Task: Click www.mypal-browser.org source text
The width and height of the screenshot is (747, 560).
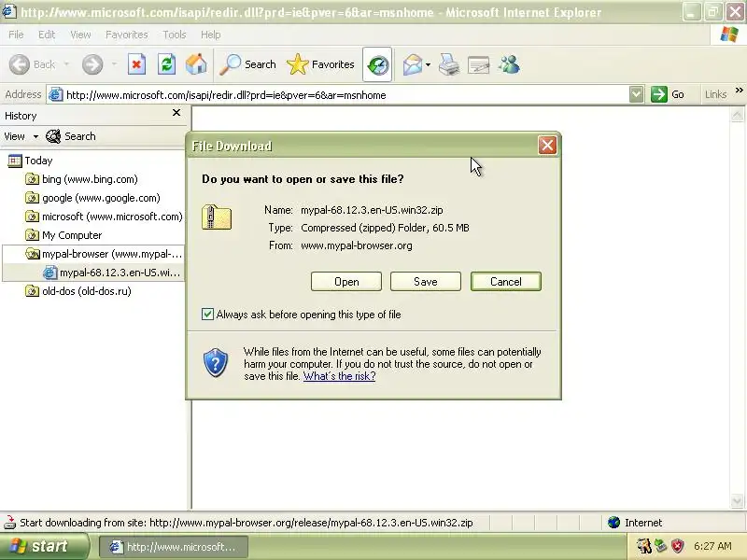Action: (357, 245)
